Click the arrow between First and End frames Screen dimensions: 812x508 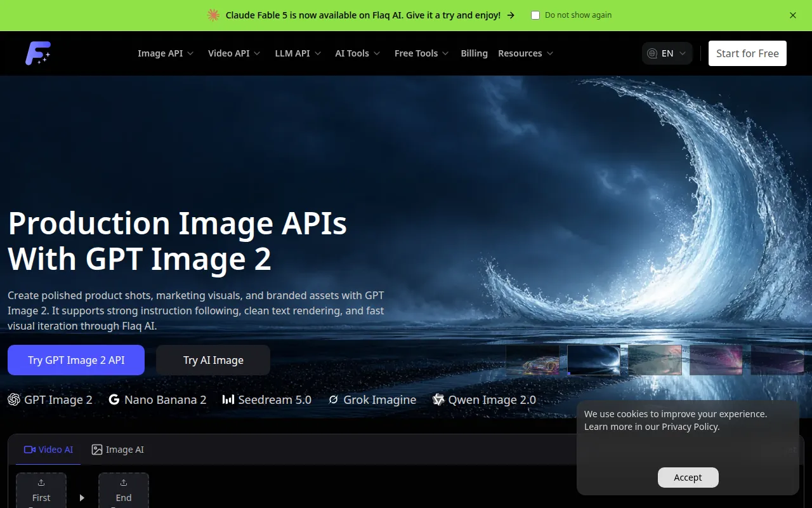pos(82,498)
